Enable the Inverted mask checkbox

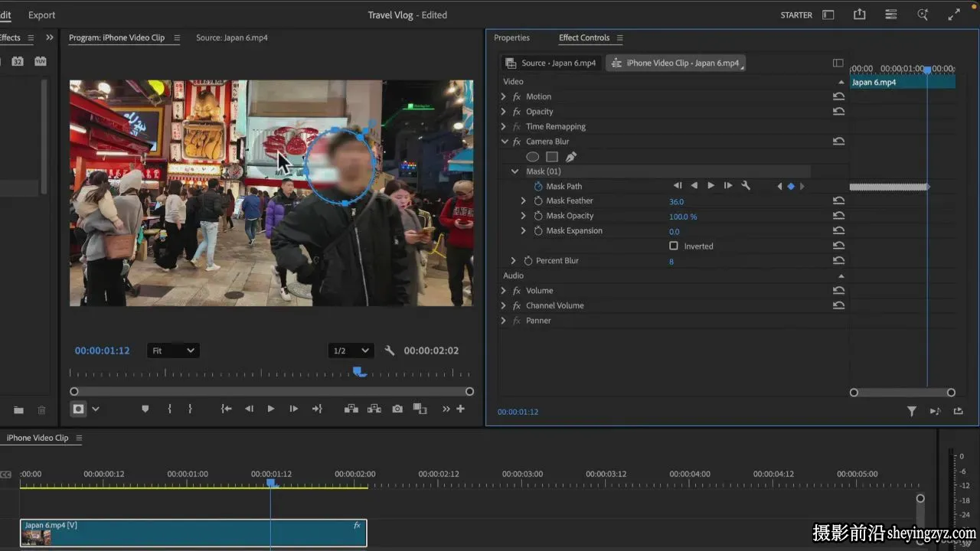[674, 246]
